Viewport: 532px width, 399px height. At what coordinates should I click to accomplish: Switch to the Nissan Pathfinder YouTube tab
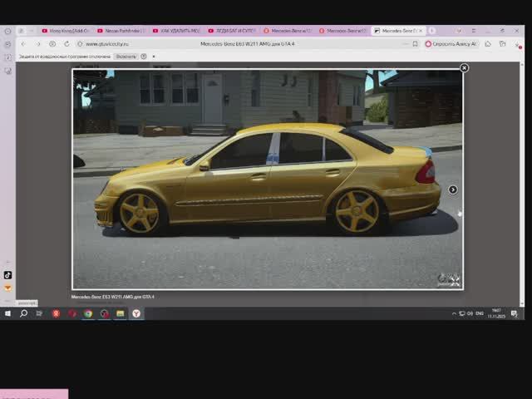122,31
